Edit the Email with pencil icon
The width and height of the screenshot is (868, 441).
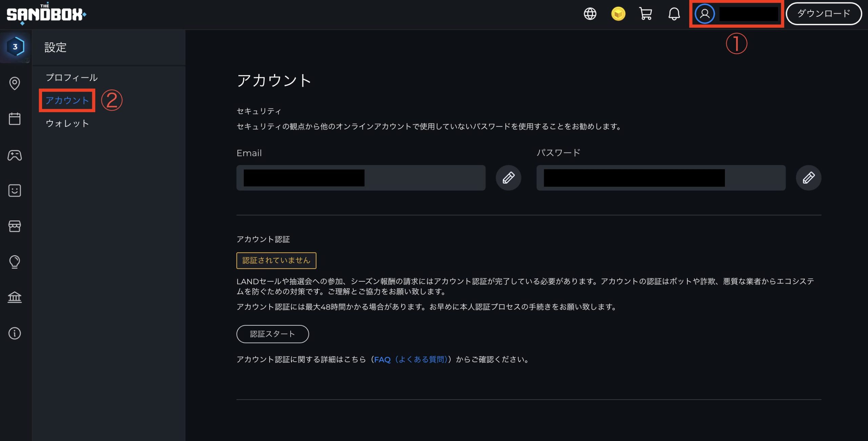[x=508, y=178]
